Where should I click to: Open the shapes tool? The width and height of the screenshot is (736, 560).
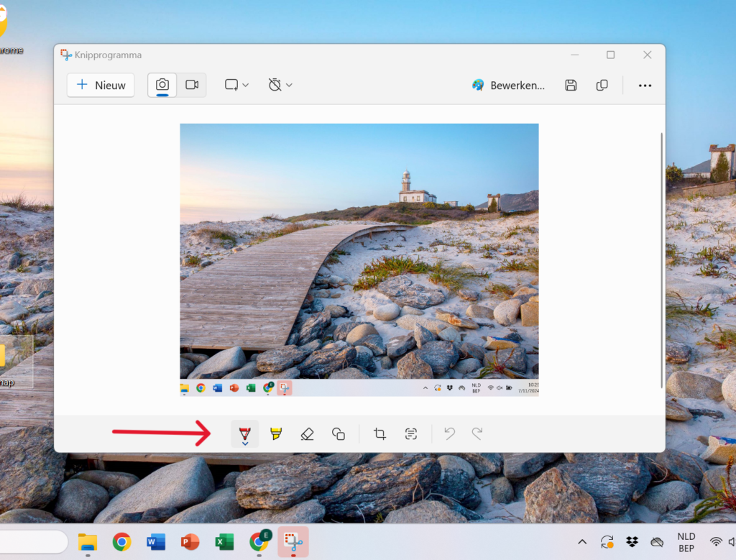pyautogui.click(x=339, y=433)
